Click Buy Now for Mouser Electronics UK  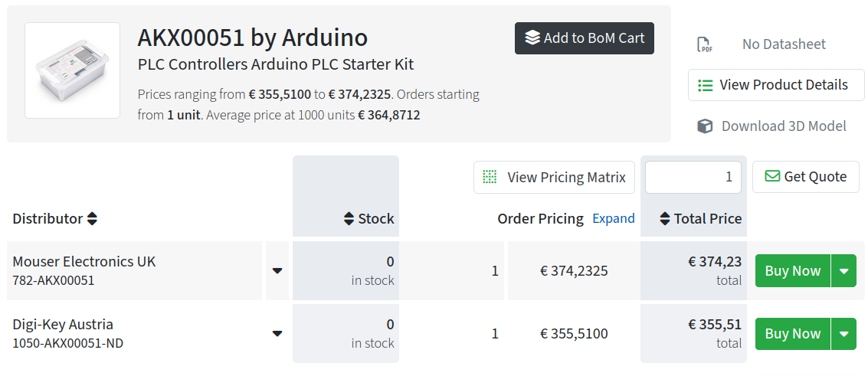793,271
